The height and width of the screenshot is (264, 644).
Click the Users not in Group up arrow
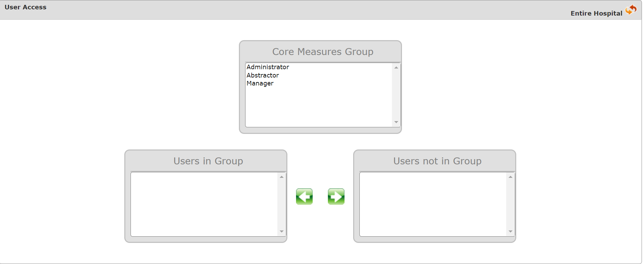tap(510, 177)
